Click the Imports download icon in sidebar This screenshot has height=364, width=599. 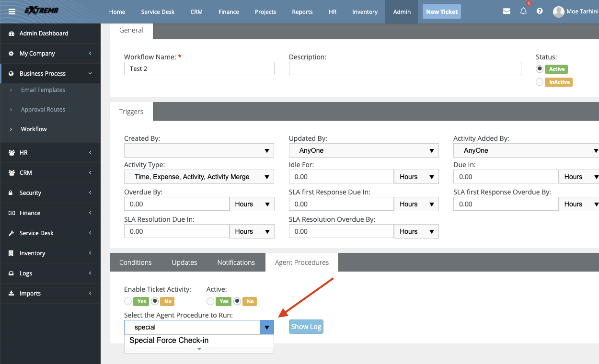click(x=12, y=294)
